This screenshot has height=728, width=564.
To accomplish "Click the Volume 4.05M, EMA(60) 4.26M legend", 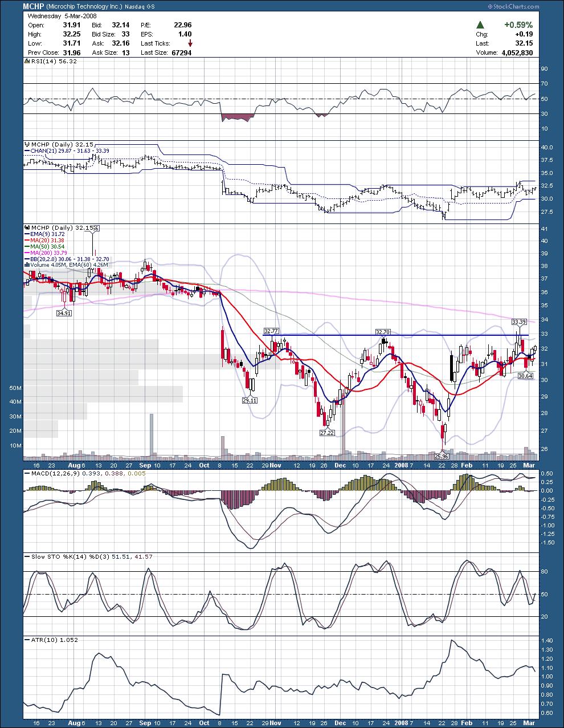I will pos(68,264).
